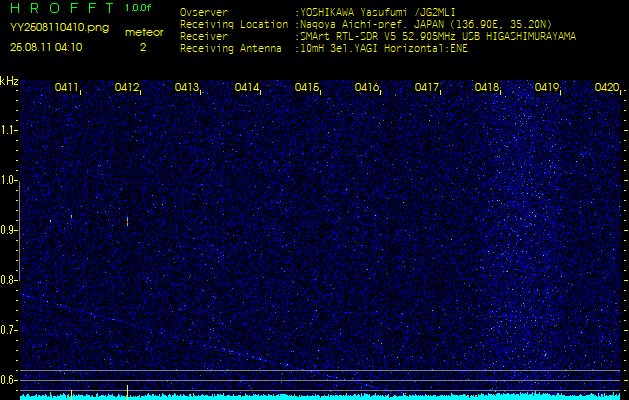Click the 0.8 kHz axis label
This screenshot has width=629, height=400.
(8, 280)
